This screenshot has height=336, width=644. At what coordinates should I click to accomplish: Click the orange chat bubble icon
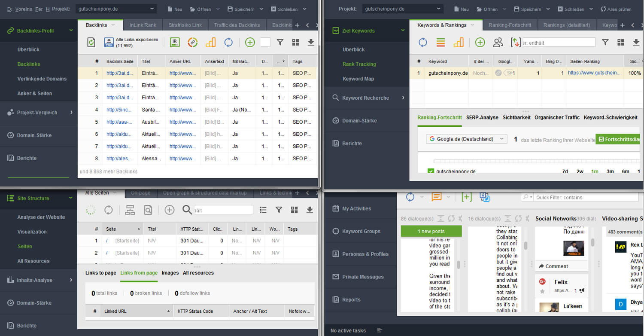coord(436,197)
